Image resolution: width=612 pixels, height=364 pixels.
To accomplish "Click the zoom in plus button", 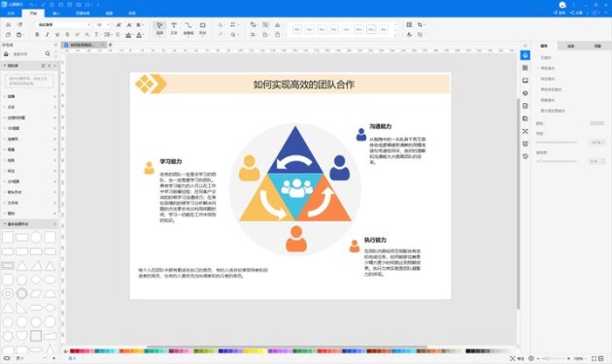I will tap(568, 358).
